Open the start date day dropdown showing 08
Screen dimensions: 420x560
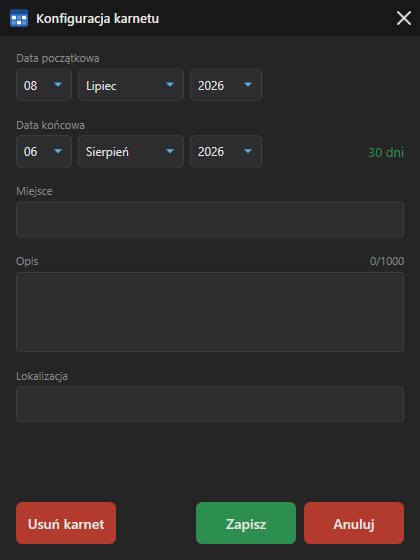(x=44, y=85)
